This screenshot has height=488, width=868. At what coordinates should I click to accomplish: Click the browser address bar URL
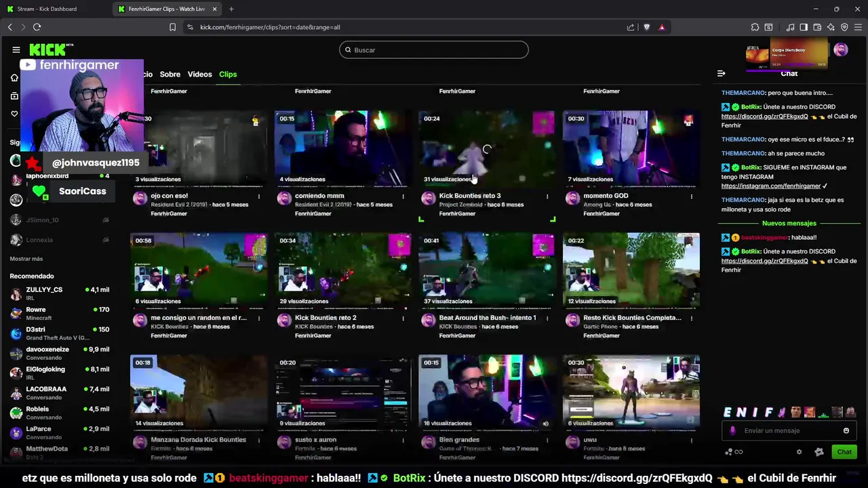(270, 27)
